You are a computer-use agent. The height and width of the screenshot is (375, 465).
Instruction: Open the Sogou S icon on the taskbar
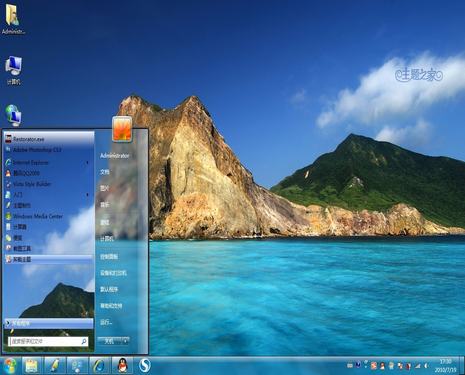point(144,366)
